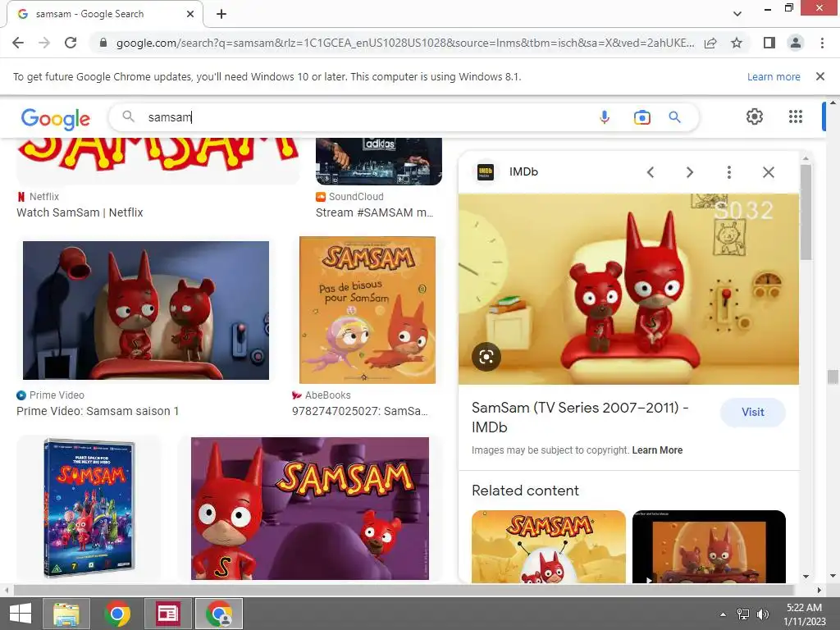
Task: Click the IMDb logo in preview header
Action: [486, 172]
